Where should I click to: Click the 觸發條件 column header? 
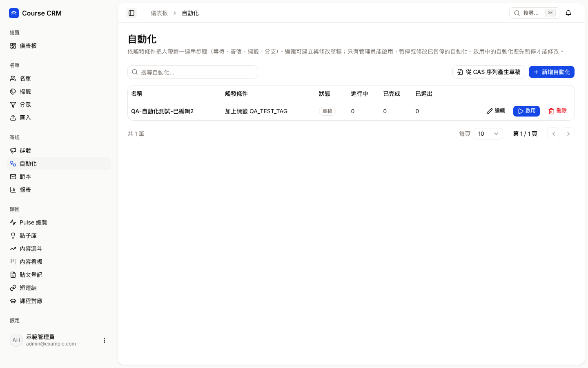click(x=236, y=94)
